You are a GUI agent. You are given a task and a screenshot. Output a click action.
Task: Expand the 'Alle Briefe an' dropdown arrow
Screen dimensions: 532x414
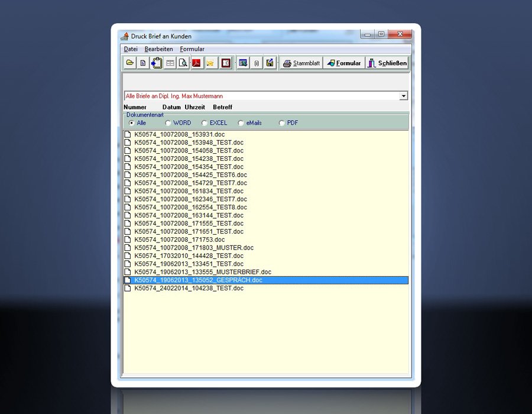pos(403,96)
